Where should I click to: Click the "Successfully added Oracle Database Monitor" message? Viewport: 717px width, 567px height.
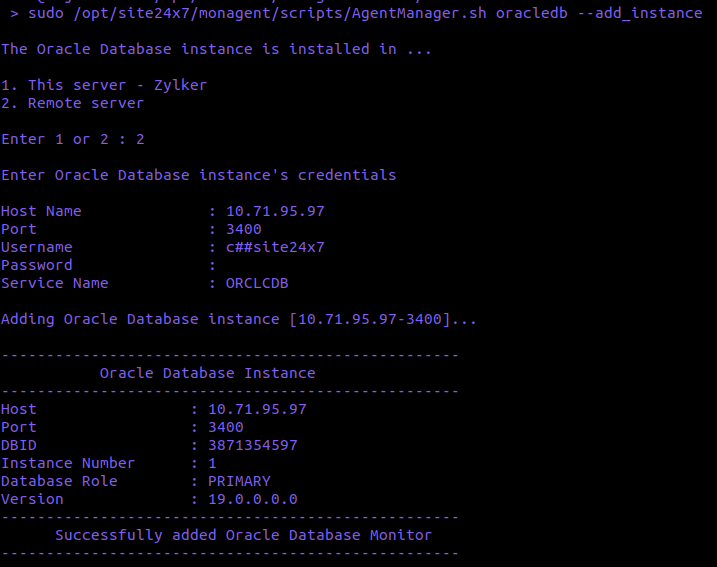coord(243,535)
